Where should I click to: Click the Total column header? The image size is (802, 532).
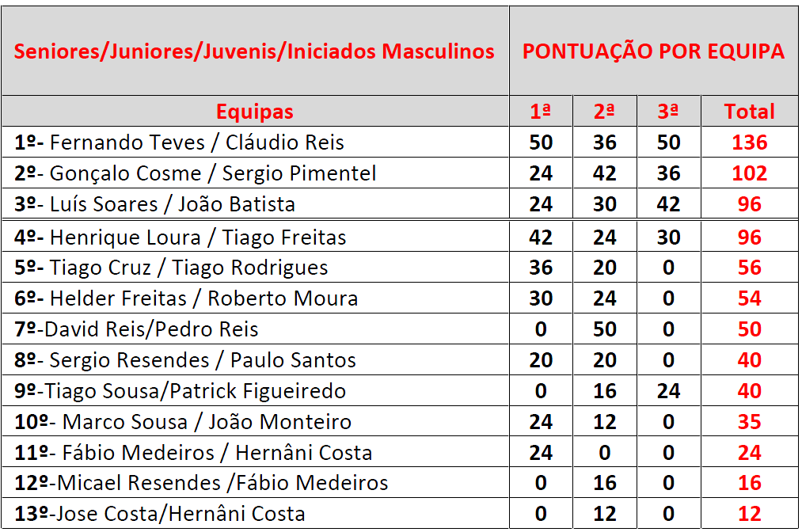749,111
